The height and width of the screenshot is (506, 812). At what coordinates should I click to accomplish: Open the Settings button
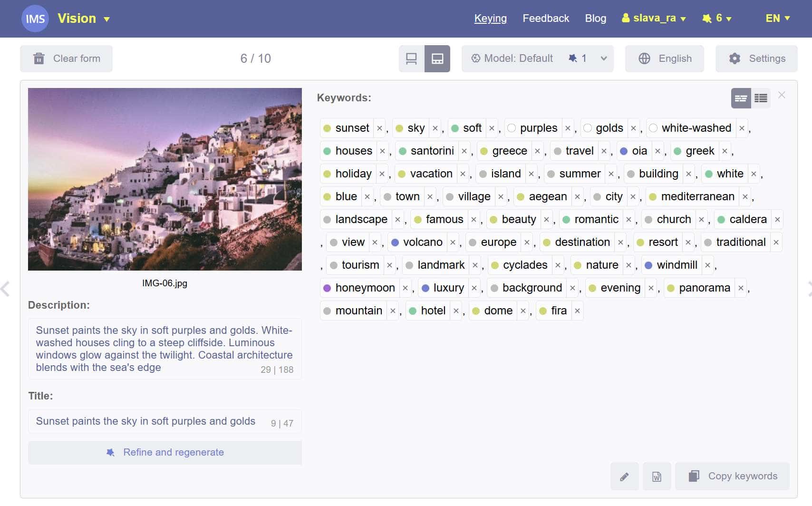pyautogui.click(x=756, y=58)
